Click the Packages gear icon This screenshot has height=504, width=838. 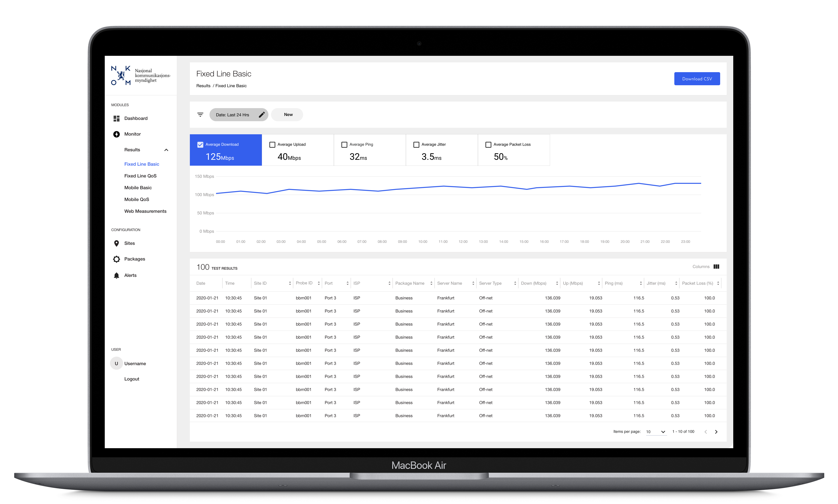(x=116, y=259)
